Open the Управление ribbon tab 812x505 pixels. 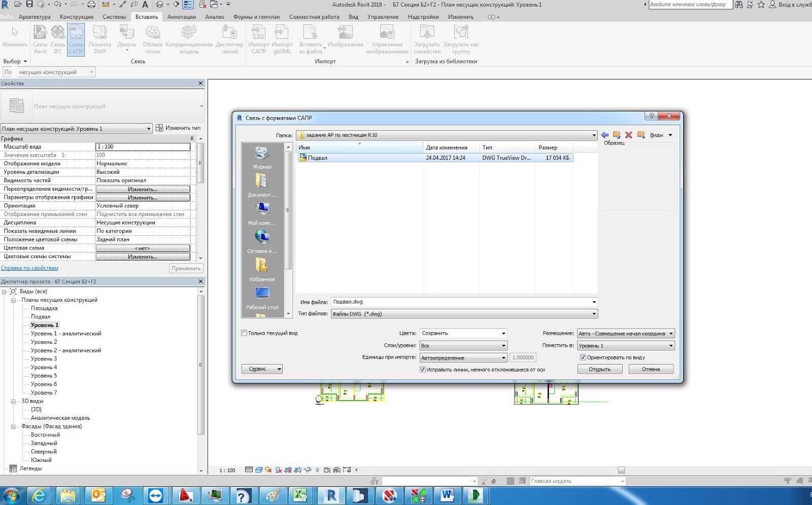[x=383, y=17]
